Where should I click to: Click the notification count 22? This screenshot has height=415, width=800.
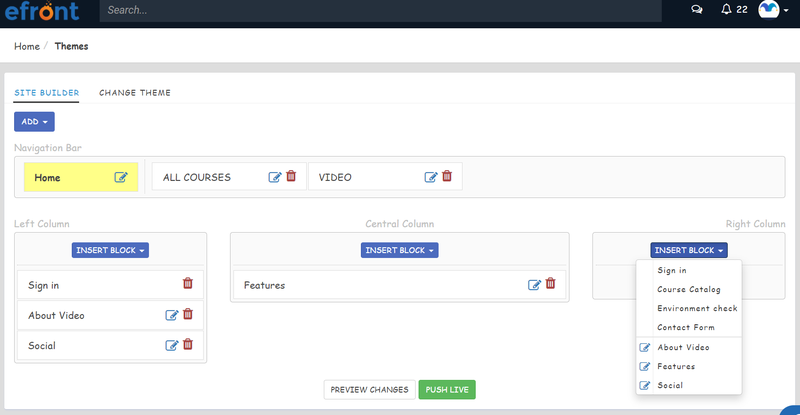tap(742, 10)
